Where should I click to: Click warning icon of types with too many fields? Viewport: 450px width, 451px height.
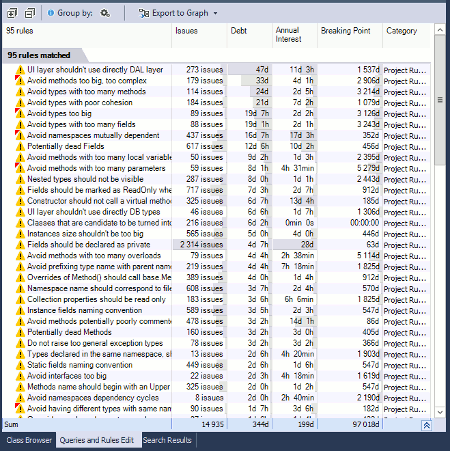coord(20,124)
